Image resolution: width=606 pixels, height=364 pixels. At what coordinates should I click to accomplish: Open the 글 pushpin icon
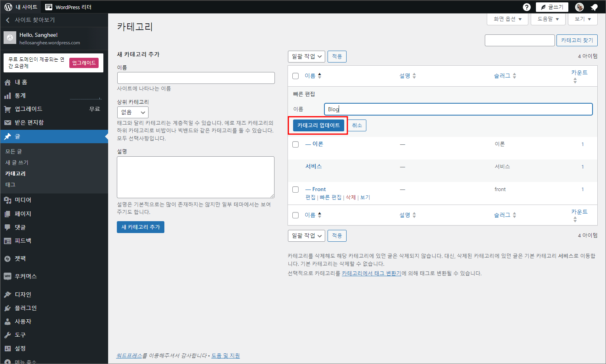tap(8, 136)
